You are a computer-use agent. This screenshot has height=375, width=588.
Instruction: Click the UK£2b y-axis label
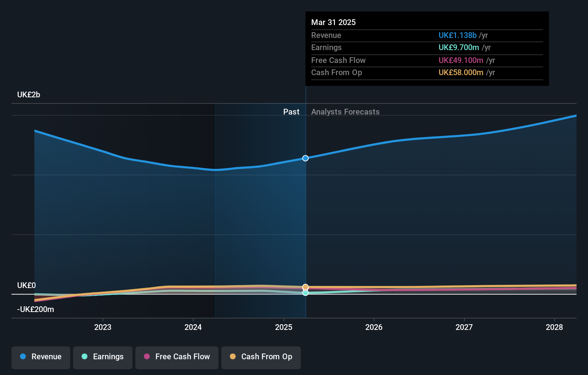[x=29, y=95]
